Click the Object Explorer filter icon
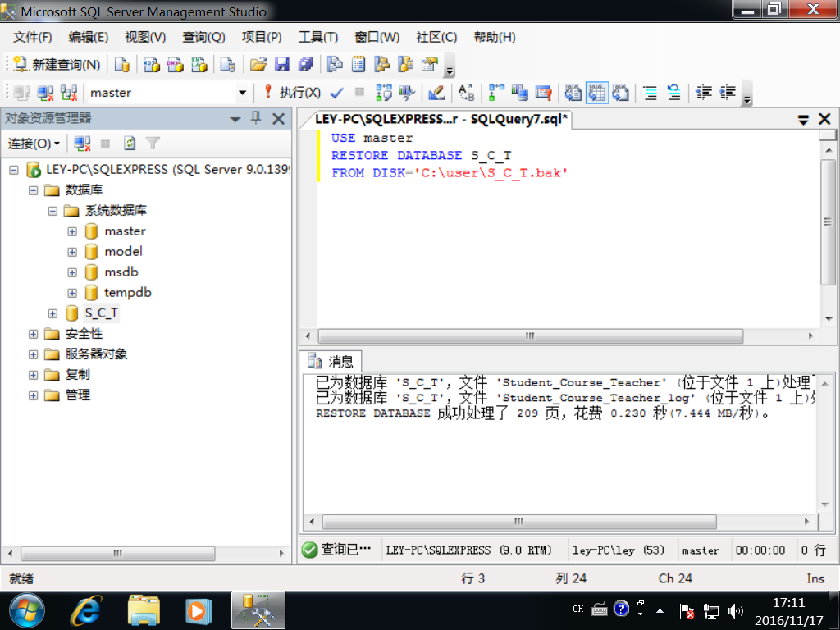 tap(153, 144)
